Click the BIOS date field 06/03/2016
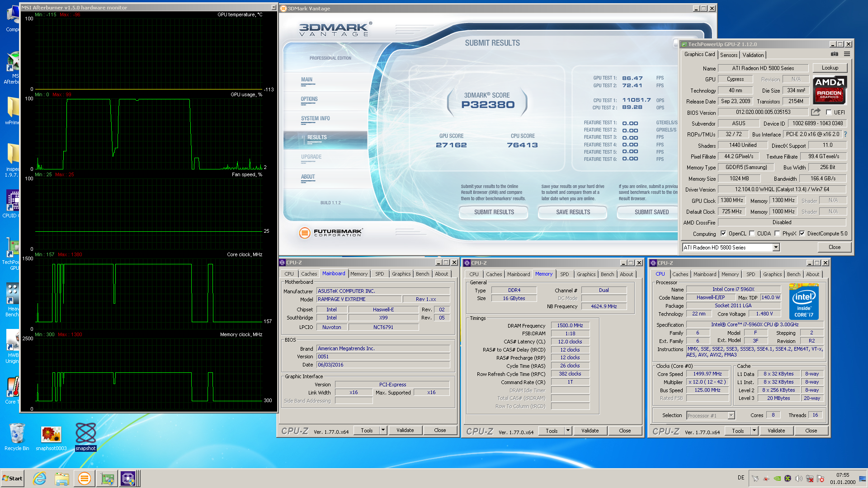The width and height of the screenshot is (868, 488). 383,365
